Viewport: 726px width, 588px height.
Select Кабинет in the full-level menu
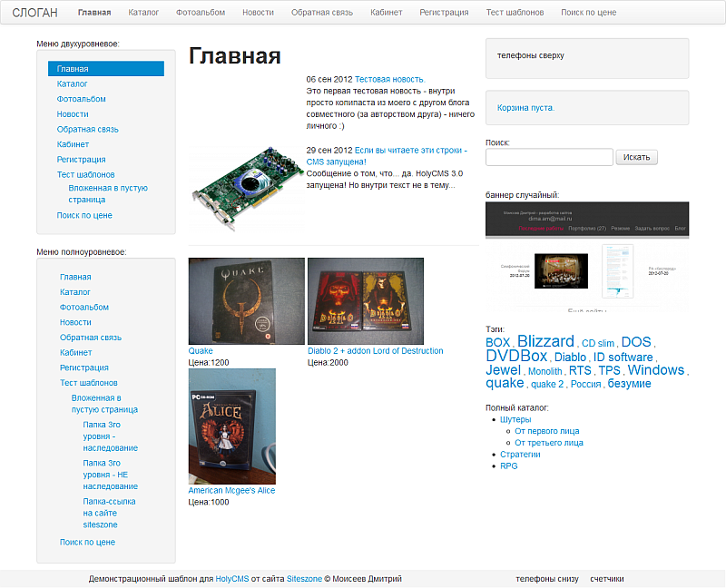(x=76, y=352)
